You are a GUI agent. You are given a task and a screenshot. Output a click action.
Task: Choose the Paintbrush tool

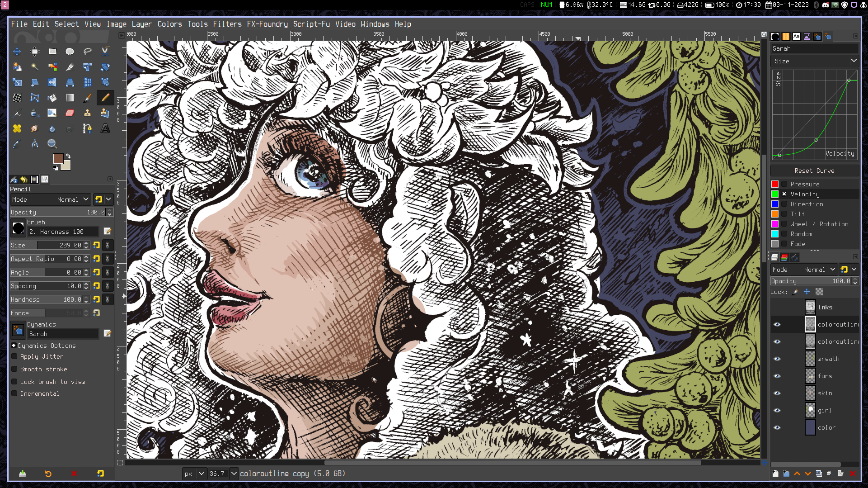87,98
